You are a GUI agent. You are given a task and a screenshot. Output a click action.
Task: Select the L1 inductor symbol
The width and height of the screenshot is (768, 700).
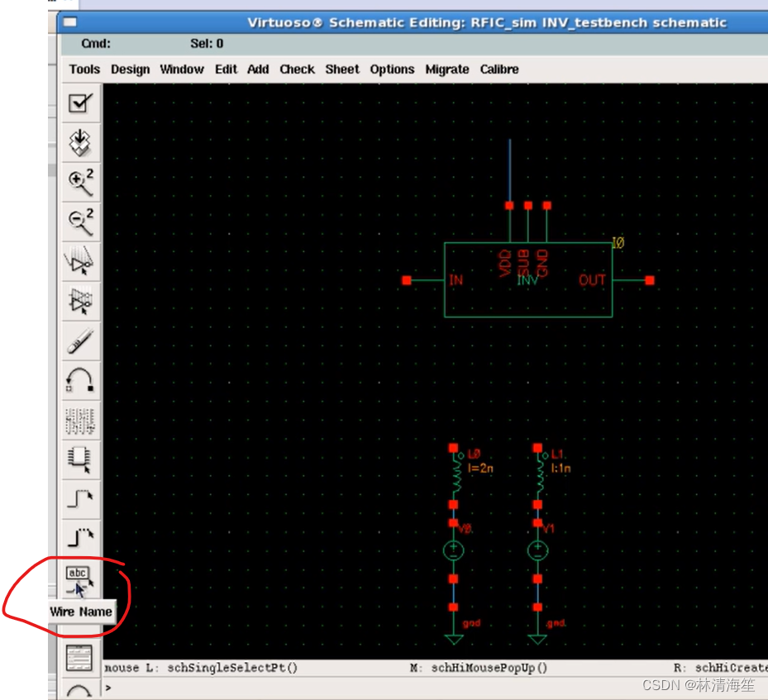541,476
